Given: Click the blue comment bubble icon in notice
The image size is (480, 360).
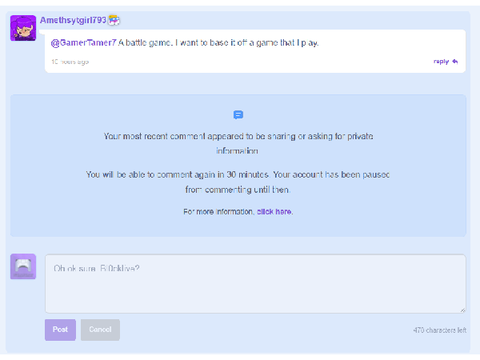Looking at the screenshot, I should [x=238, y=115].
